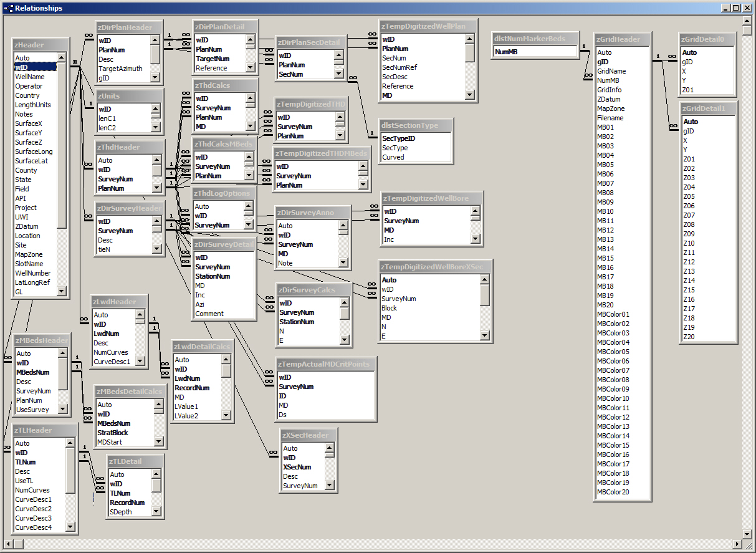Image resolution: width=756 pixels, height=553 pixels.
Task: Select lenC1 field in zUnits table
Action: tap(123, 118)
